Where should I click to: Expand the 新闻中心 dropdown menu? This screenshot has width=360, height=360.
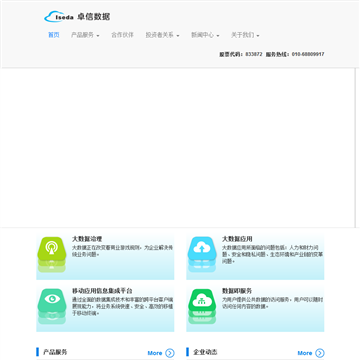[x=205, y=35]
